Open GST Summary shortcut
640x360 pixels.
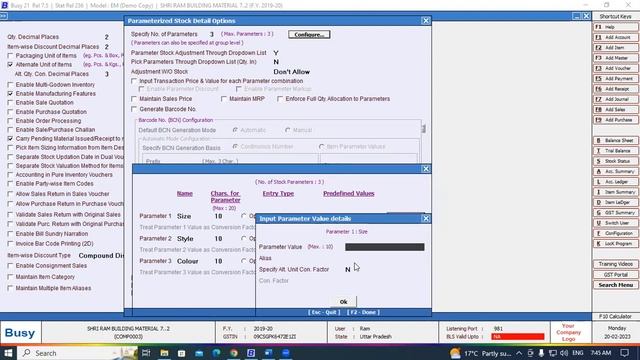click(616, 213)
